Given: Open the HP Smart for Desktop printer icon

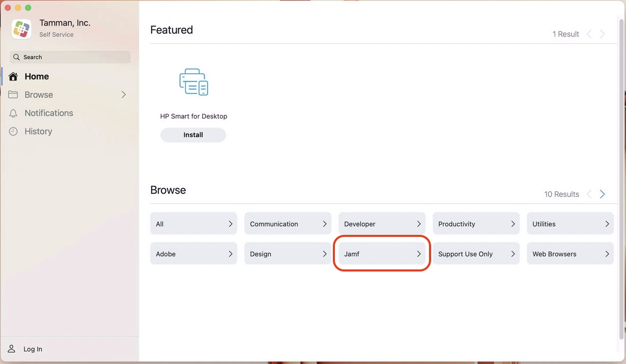Looking at the screenshot, I should [x=193, y=82].
